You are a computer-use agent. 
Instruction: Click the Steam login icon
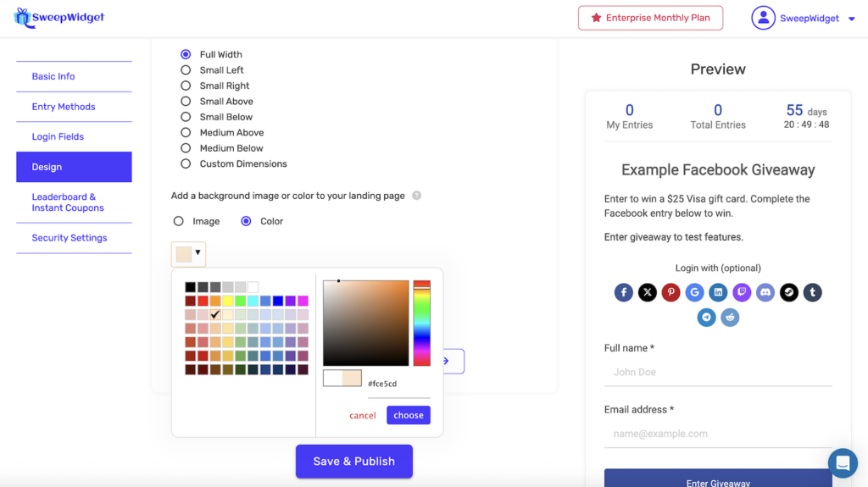pyautogui.click(x=788, y=293)
